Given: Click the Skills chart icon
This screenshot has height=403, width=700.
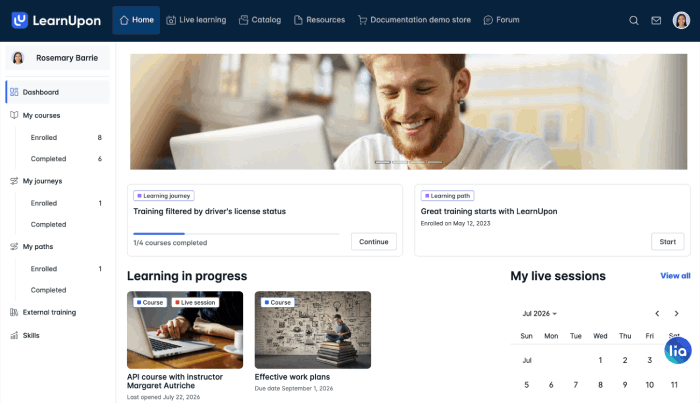Looking at the screenshot, I should [14, 335].
